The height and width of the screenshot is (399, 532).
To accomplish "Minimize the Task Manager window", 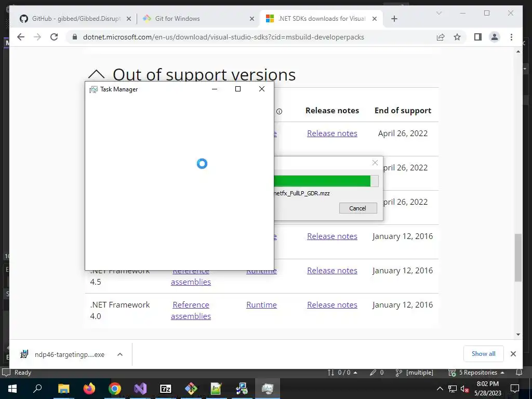I will point(215,89).
